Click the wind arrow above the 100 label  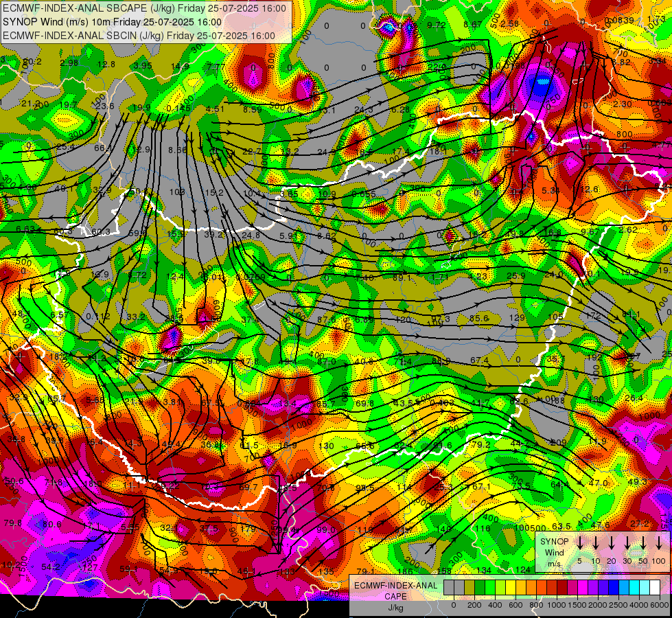click(x=659, y=543)
